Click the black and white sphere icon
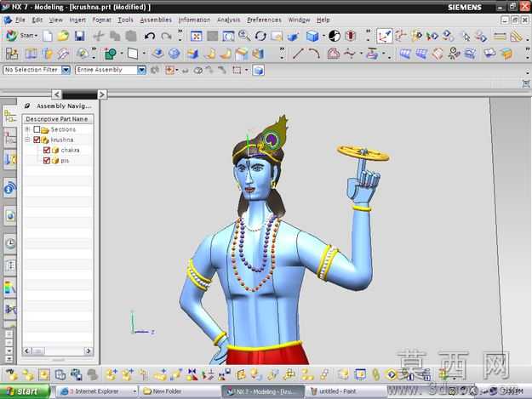The image size is (532, 399). (x=335, y=36)
